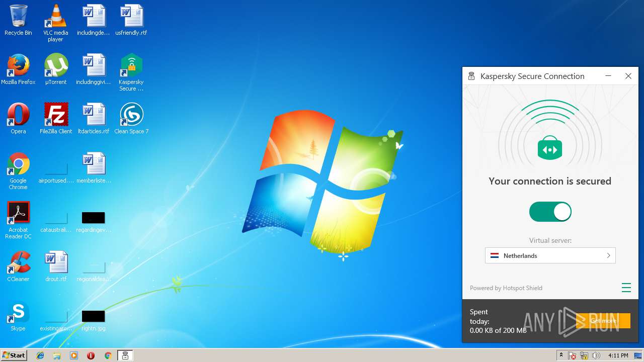Open the Kaspersky hamburger menu
The width and height of the screenshot is (644, 362).
626,288
